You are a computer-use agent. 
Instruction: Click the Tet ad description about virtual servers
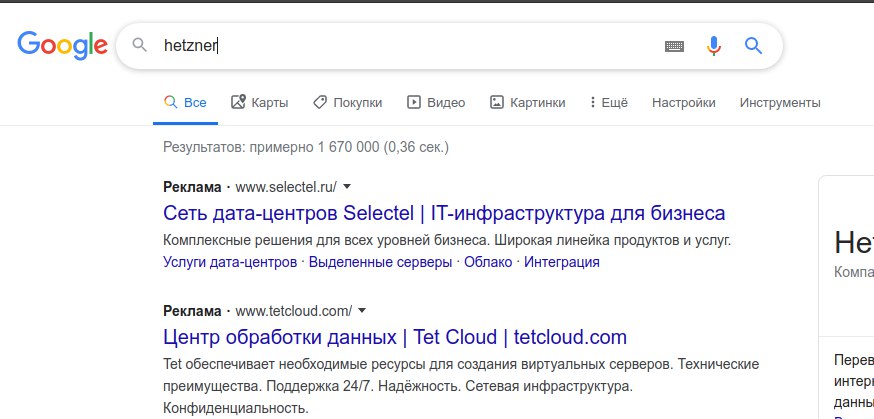pyautogui.click(x=461, y=386)
